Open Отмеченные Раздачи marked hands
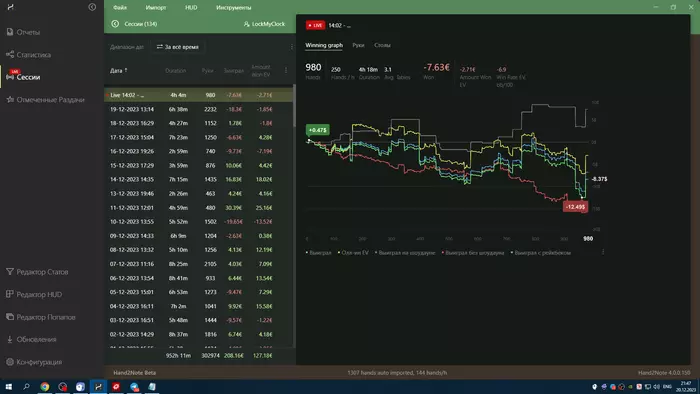 pyautogui.click(x=46, y=100)
